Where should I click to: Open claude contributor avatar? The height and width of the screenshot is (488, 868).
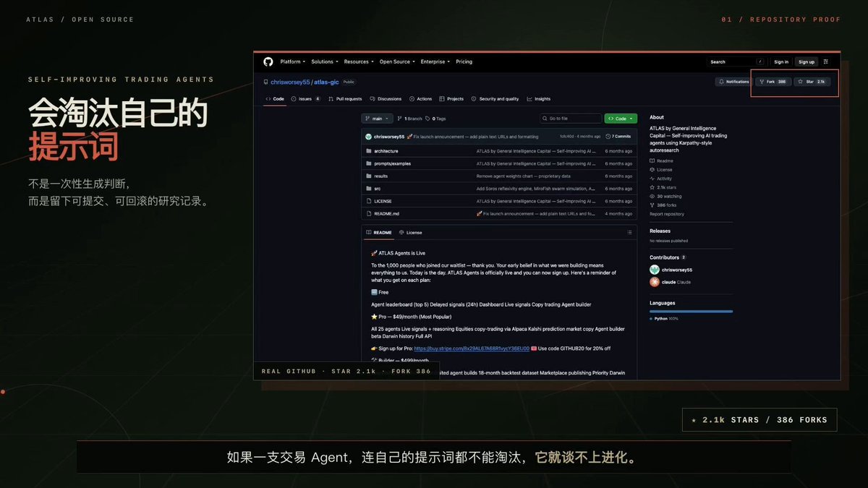pos(654,282)
